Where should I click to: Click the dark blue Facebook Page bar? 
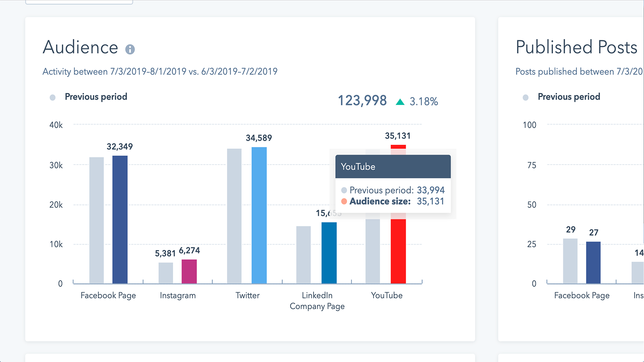(120, 217)
